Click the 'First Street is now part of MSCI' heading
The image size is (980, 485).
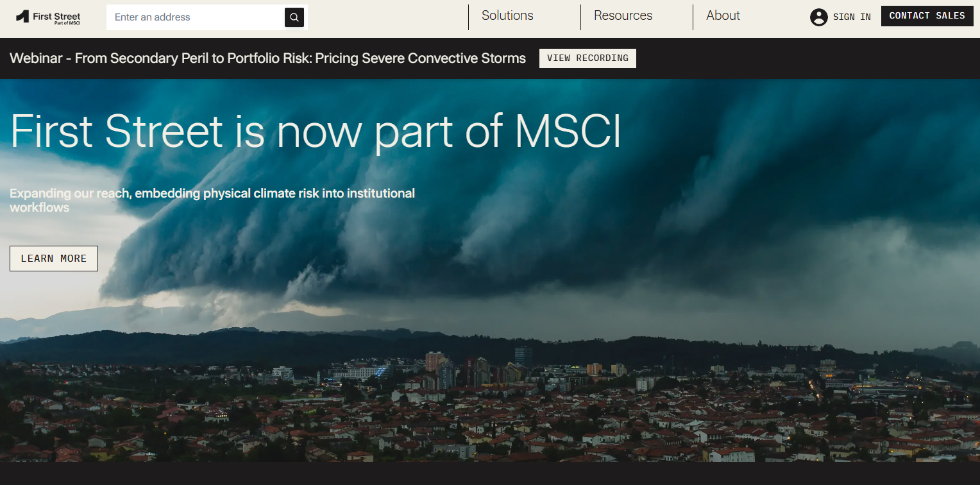316,132
